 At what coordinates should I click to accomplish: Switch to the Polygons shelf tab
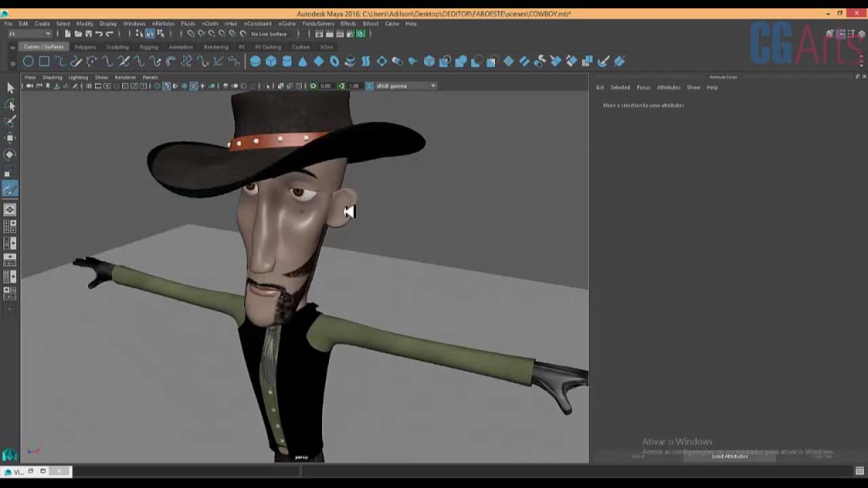tap(85, 47)
